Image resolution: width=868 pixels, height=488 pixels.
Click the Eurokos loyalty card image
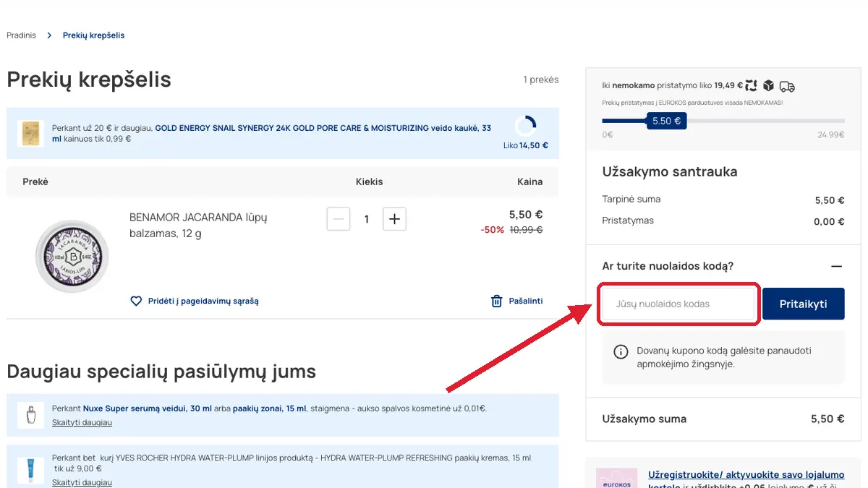pos(616,478)
